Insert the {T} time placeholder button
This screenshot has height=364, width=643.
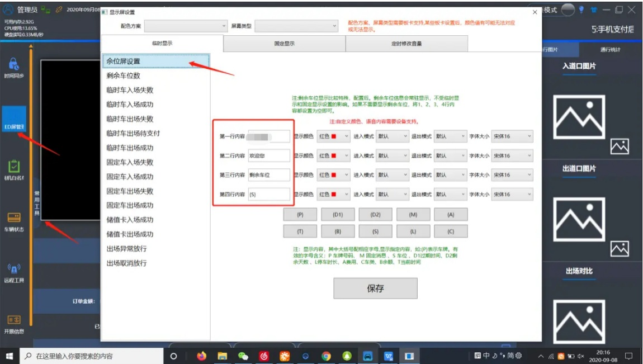tap(300, 231)
